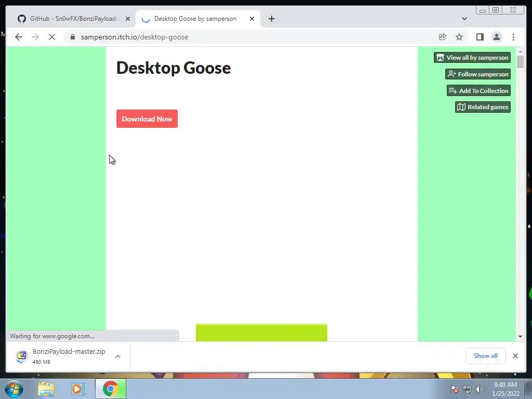Click the Chrome taskbar icon
The image size is (532, 399).
[111, 389]
